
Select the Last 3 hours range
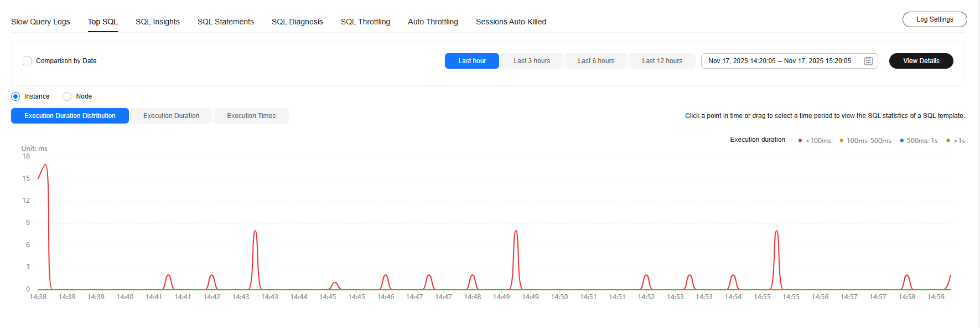(x=532, y=61)
